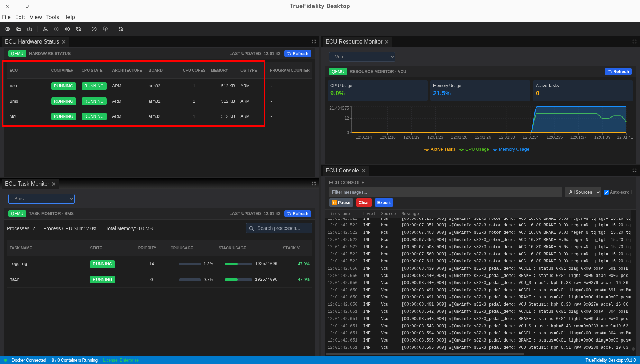Click the TASK NAME column header
The height and width of the screenshot is (364, 640).
click(x=21, y=248)
